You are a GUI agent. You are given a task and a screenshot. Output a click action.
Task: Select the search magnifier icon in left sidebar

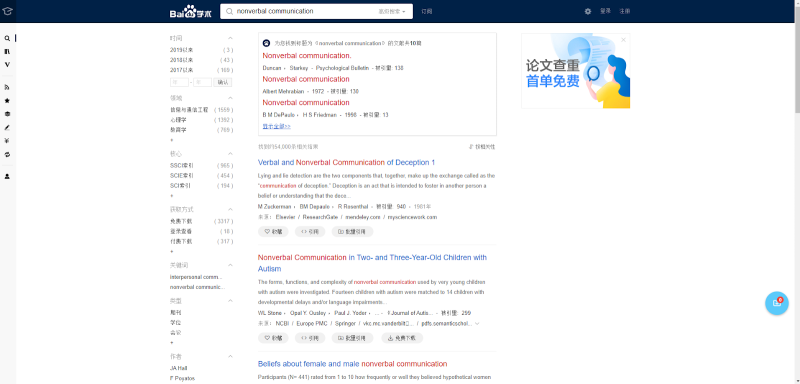(x=7, y=38)
